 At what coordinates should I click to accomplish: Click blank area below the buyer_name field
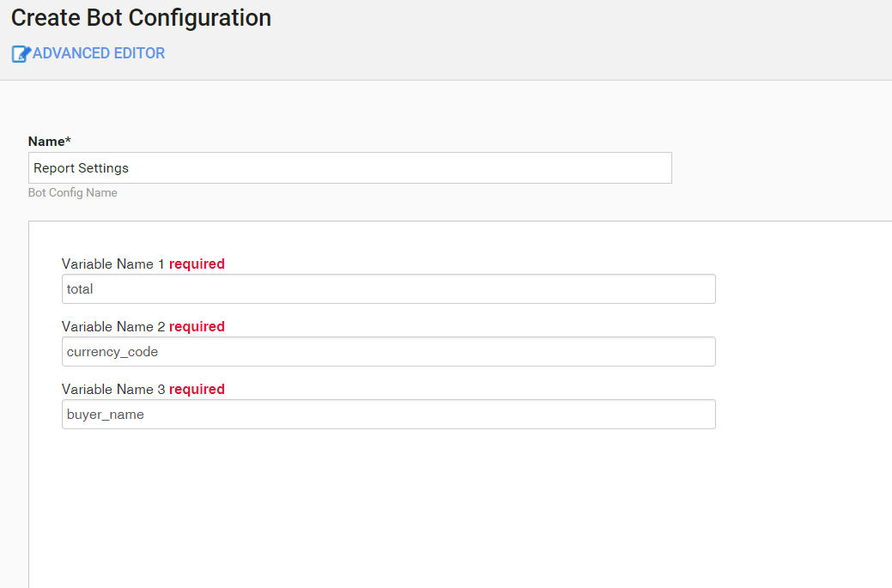pos(389,506)
